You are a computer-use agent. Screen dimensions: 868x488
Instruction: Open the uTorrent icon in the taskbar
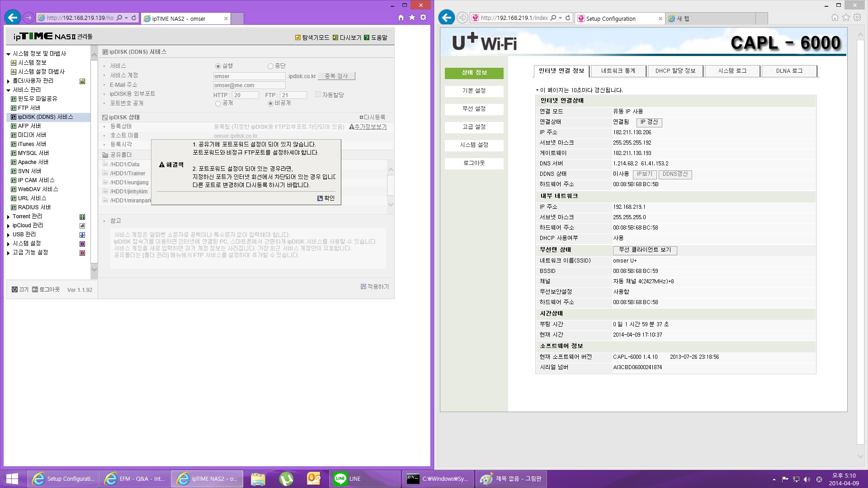click(x=286, y=479)
